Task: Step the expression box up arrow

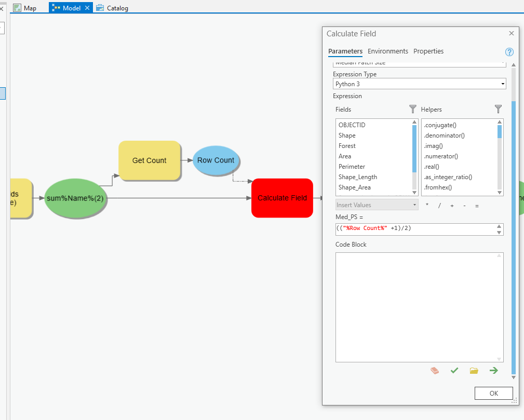Action: (x=499, y=226)
